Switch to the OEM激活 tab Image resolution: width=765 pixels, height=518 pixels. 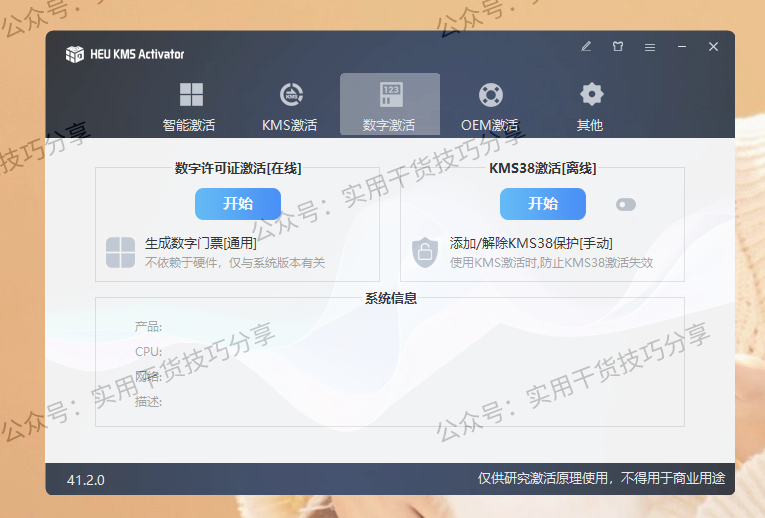(490, 106)
